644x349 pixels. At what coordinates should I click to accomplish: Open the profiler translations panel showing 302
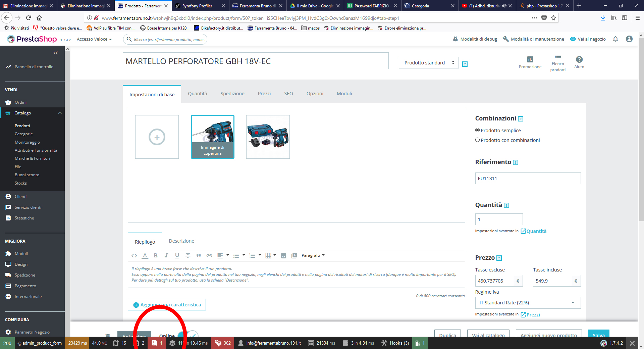(223, 343)
